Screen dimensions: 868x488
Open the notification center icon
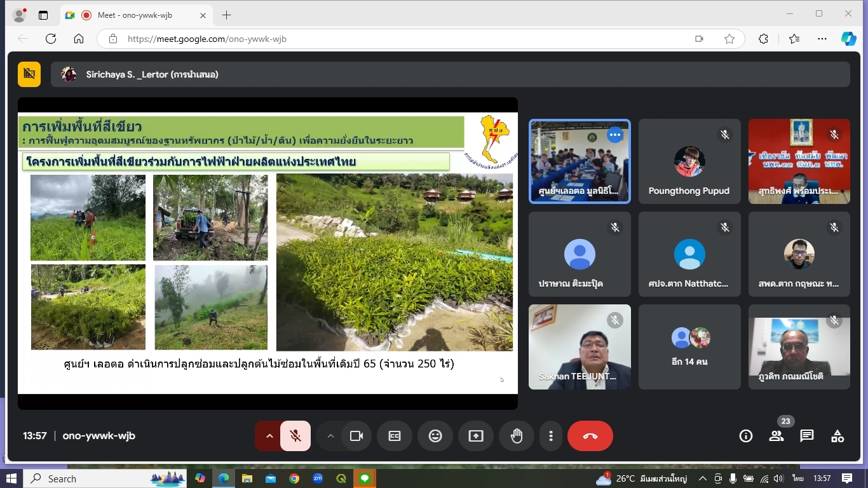(847, 478)
